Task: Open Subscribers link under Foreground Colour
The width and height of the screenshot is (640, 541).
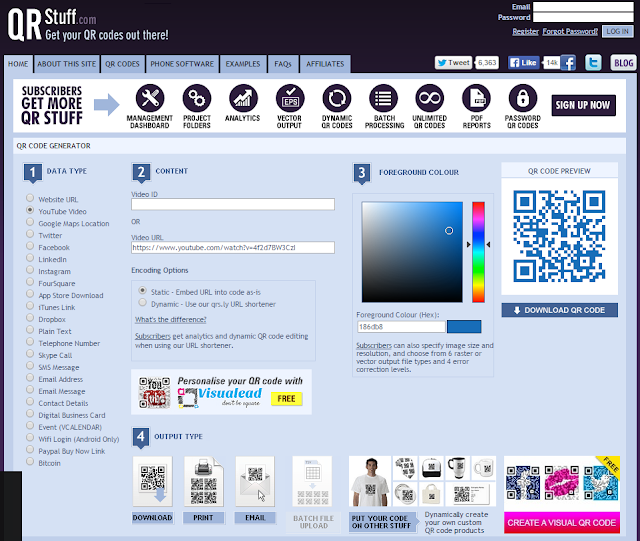Action: (374, 345)
